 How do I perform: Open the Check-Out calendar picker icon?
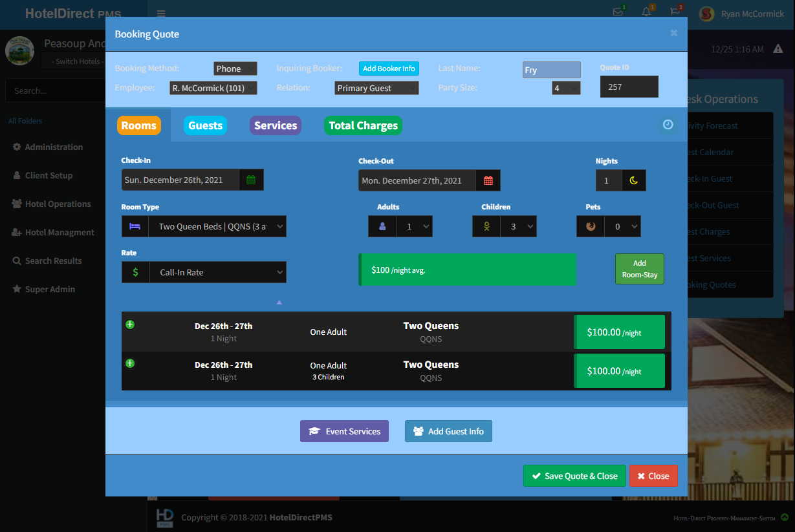[x=488, y=180]
